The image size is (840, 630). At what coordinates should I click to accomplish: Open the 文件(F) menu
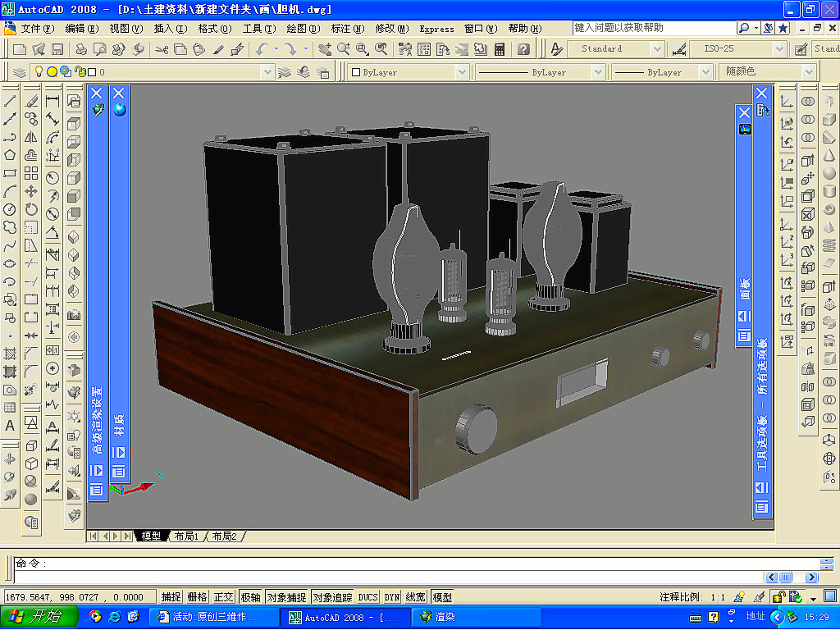37,29
